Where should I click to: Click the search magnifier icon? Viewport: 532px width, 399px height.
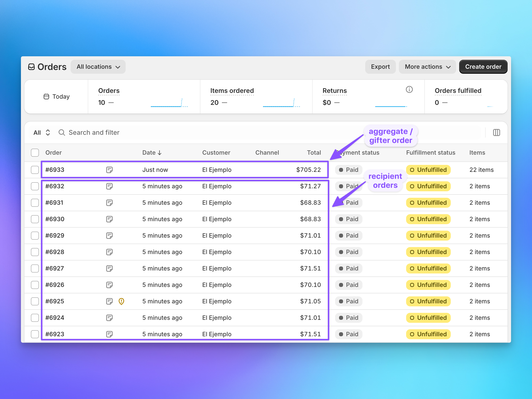click(x=62, y=132)
